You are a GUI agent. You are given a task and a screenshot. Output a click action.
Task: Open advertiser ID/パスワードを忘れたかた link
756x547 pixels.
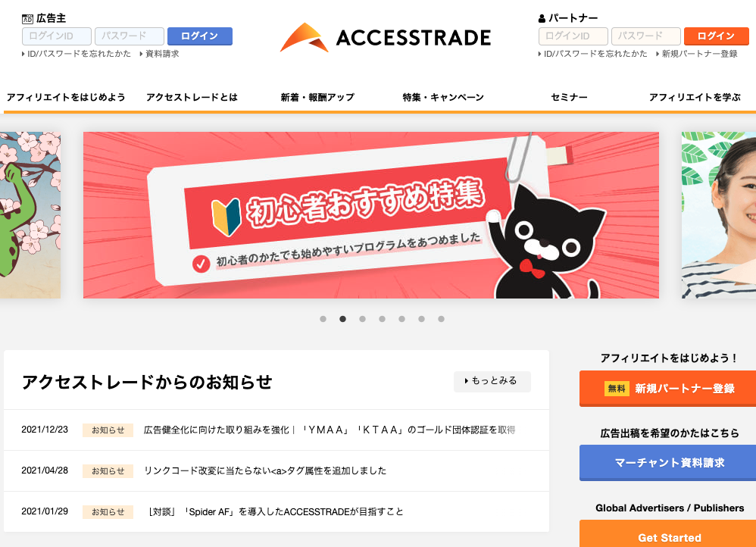click(x=77, y=54)
